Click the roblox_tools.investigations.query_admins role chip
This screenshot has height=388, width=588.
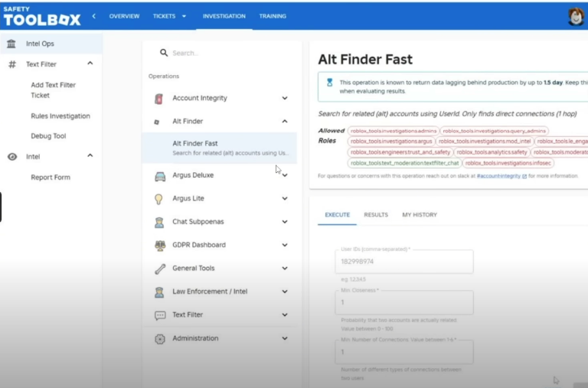point(494,131)
